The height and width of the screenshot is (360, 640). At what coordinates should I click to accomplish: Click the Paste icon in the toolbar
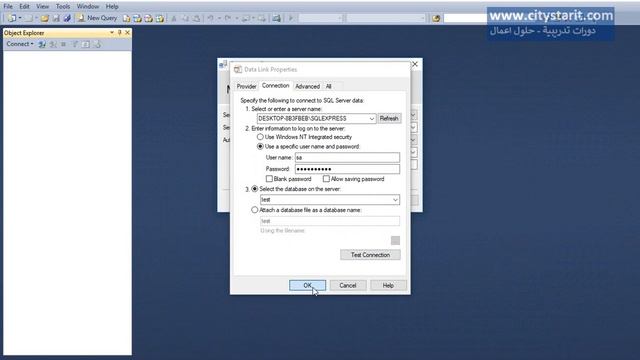(196, 18)
